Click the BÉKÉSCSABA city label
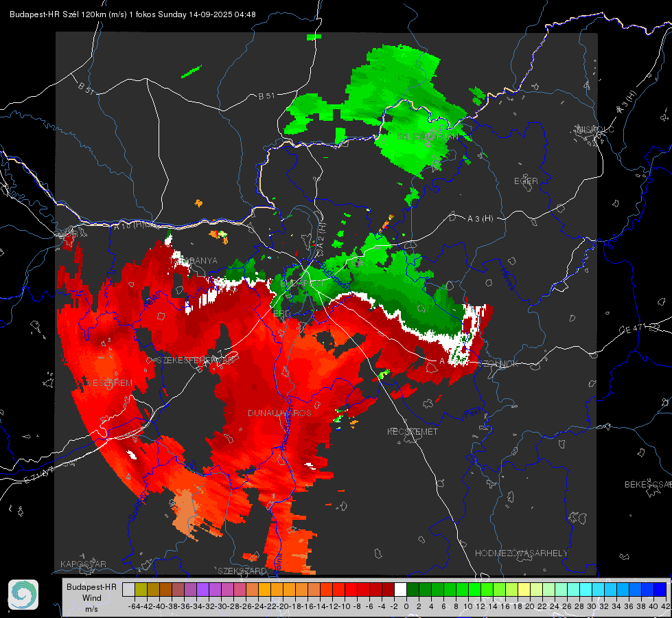Screen dimensions: 672x618 click(648, 485)
